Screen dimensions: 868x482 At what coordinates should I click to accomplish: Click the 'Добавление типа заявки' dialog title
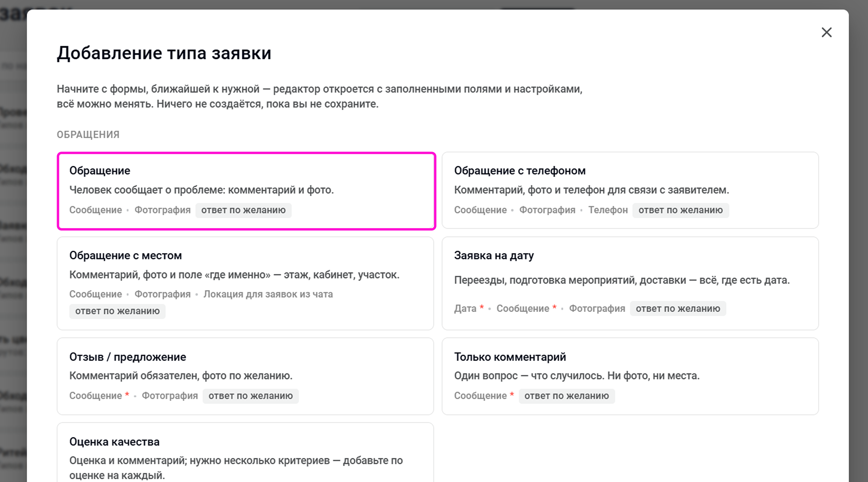[164, 53]
